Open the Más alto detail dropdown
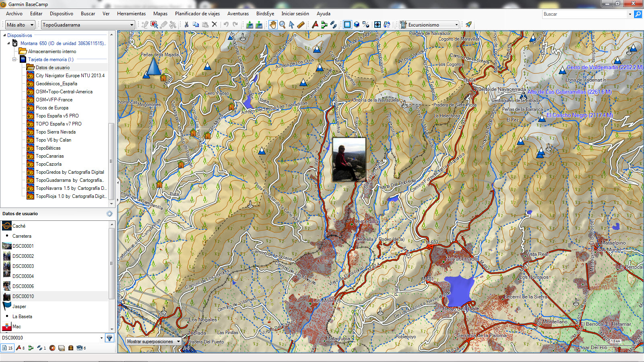644x362 pixels. click(21, 25)
